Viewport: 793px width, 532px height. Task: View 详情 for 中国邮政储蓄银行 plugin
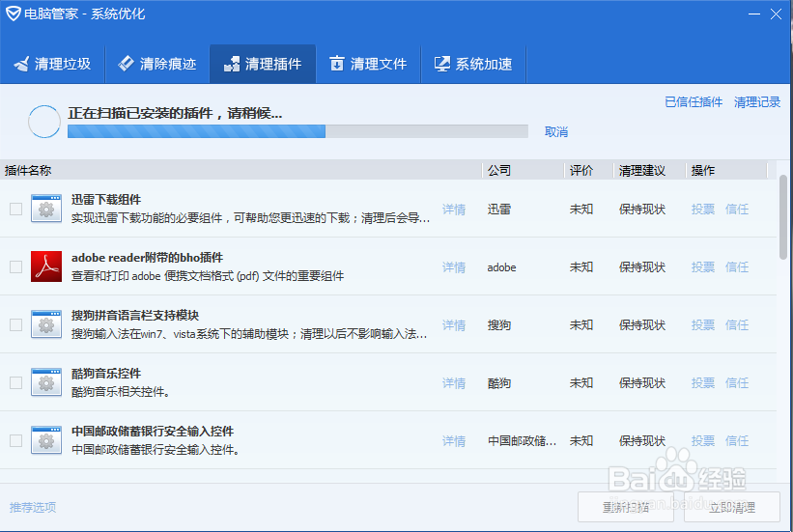(x=454, y=441)
